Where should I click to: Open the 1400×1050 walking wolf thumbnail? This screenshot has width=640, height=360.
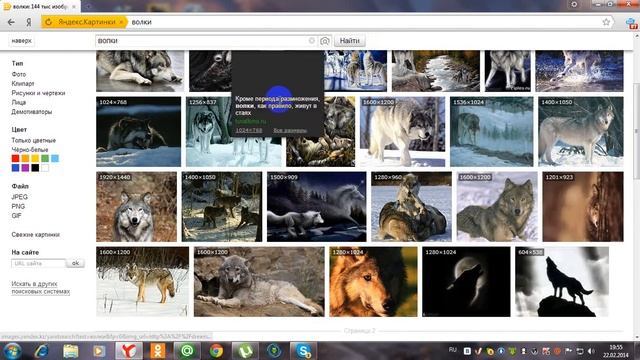tap(581, 131)
